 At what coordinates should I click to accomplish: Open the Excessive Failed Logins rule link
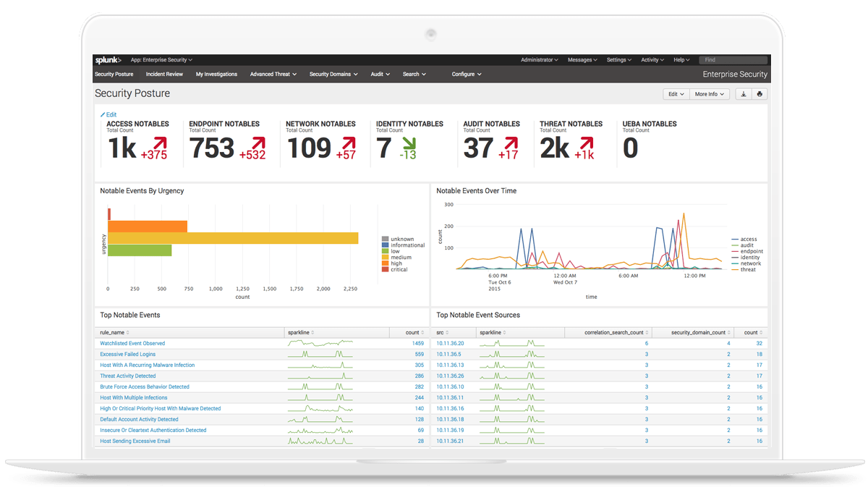[x=127, y=354]
